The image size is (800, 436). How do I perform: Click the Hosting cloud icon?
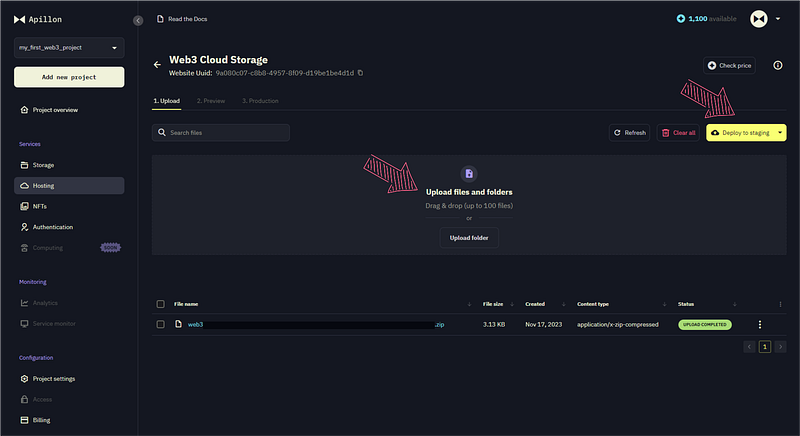click(x=24, y=186)
